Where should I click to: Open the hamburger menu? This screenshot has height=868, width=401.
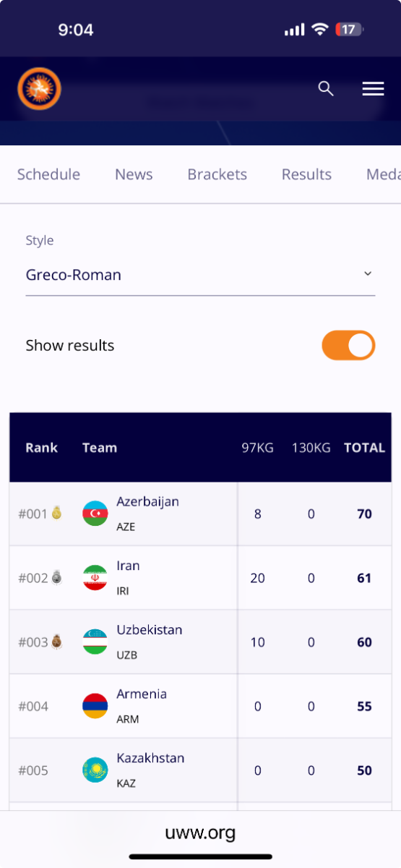(x=373, y=88)
